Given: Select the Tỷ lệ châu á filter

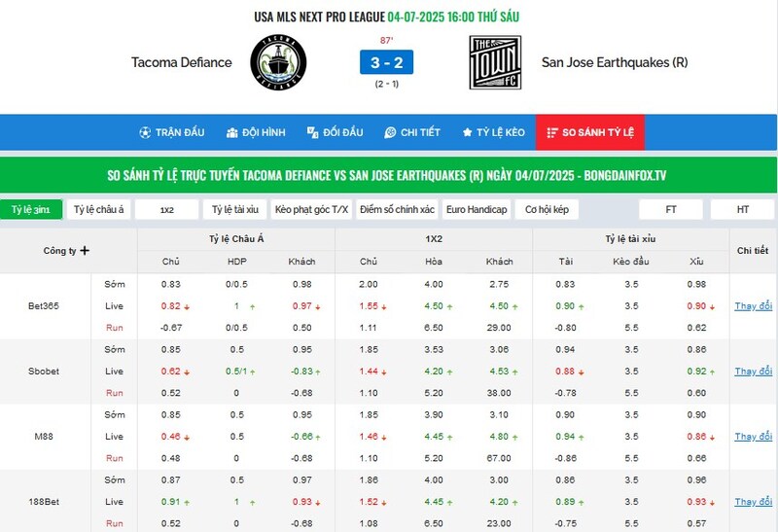Looking at the screenshot, I should pyautogui.click(x=99, y=209).
